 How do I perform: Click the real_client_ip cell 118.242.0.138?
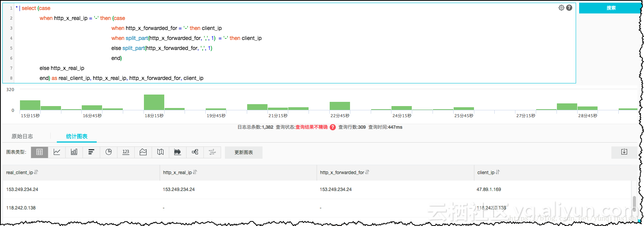pos(21,208)
